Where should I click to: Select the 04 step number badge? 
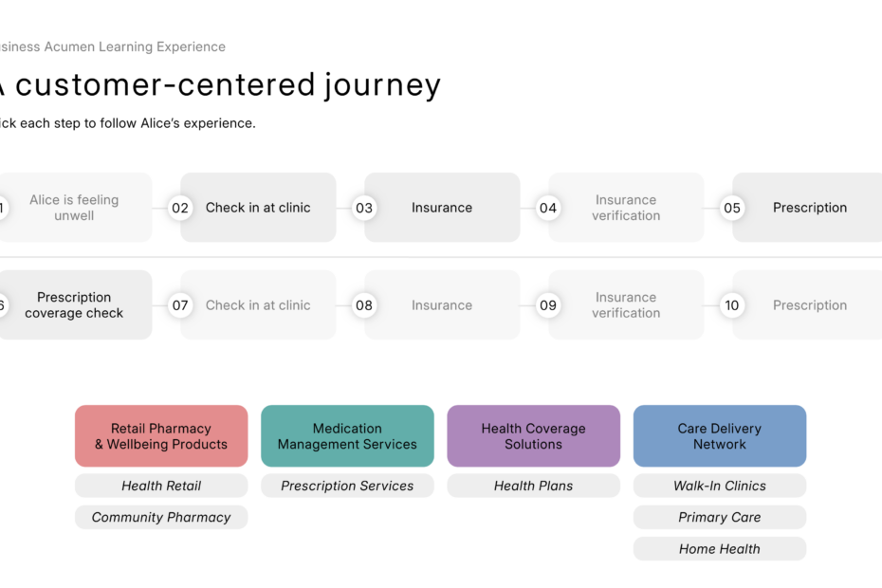point(548,208)
